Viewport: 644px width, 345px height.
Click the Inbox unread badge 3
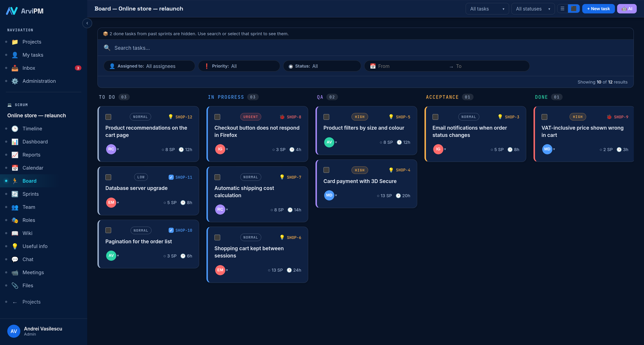coord(78,68)
